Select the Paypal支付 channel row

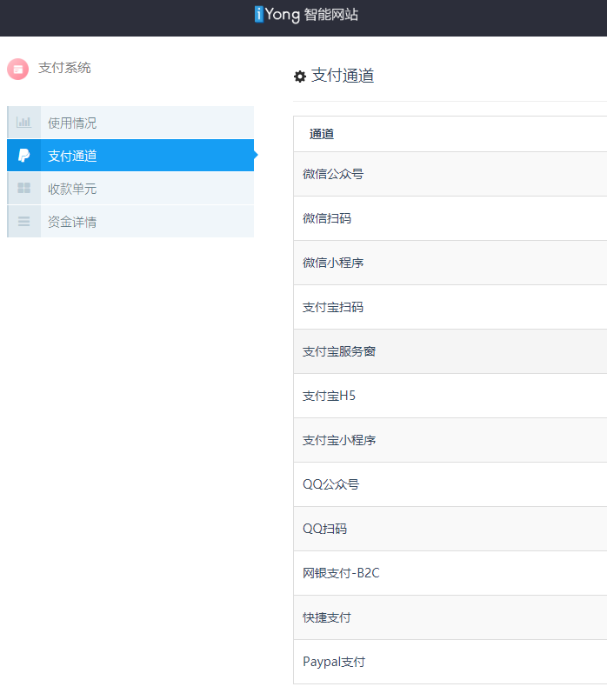coord(450,662)
